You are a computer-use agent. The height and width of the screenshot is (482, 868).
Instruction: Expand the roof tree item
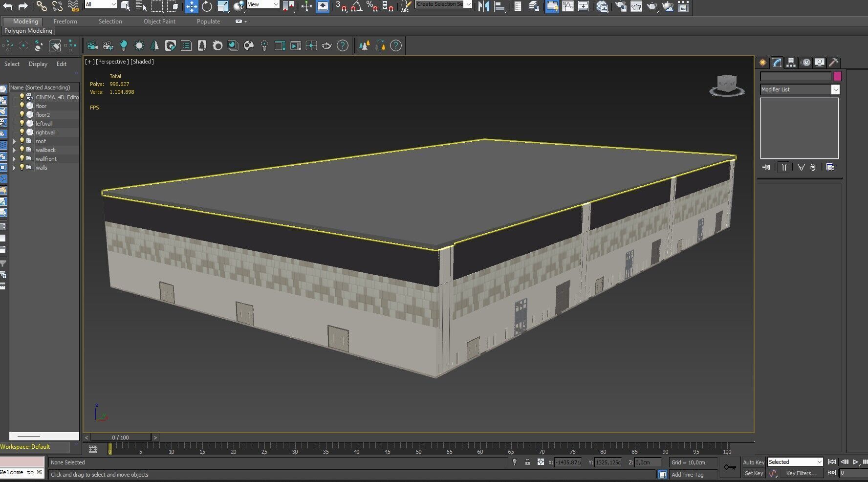[14, 141]
